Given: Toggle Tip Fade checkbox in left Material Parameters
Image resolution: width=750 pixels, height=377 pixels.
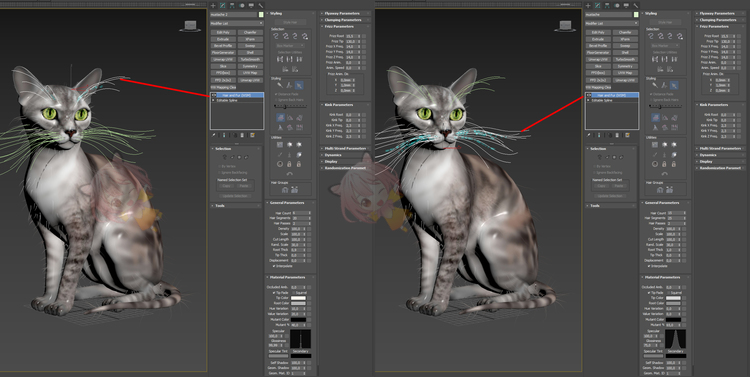Looking at the screenshot, I should tap(274, 292).
